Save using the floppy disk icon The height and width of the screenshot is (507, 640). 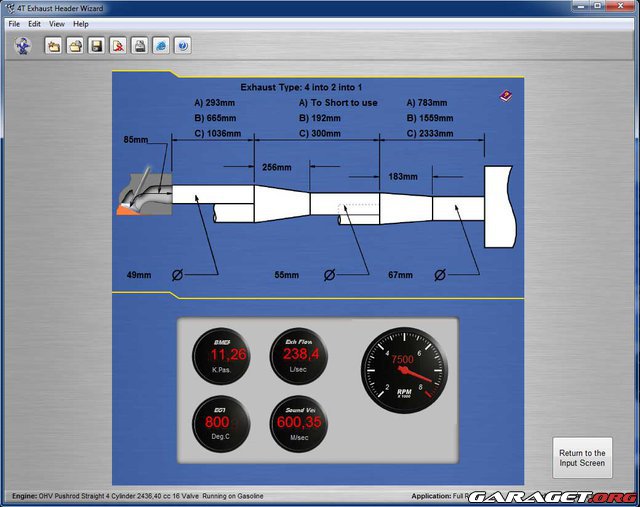[x=96, y=46]
